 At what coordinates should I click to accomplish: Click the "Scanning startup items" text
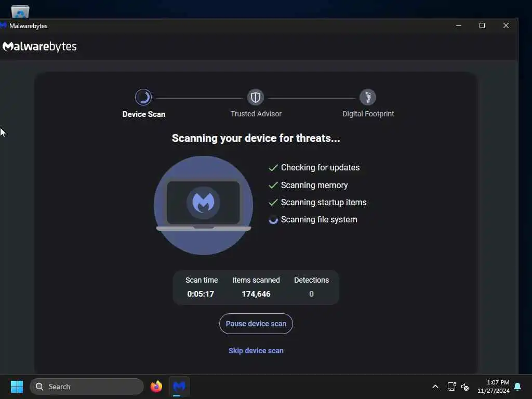[x=324, y=203]
